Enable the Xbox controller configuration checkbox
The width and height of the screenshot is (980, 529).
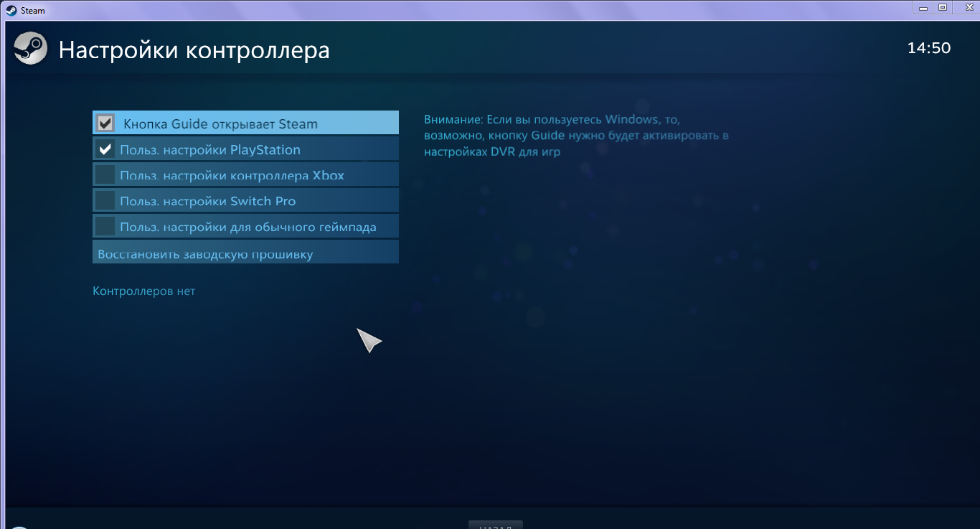click(x=105, y=174)
